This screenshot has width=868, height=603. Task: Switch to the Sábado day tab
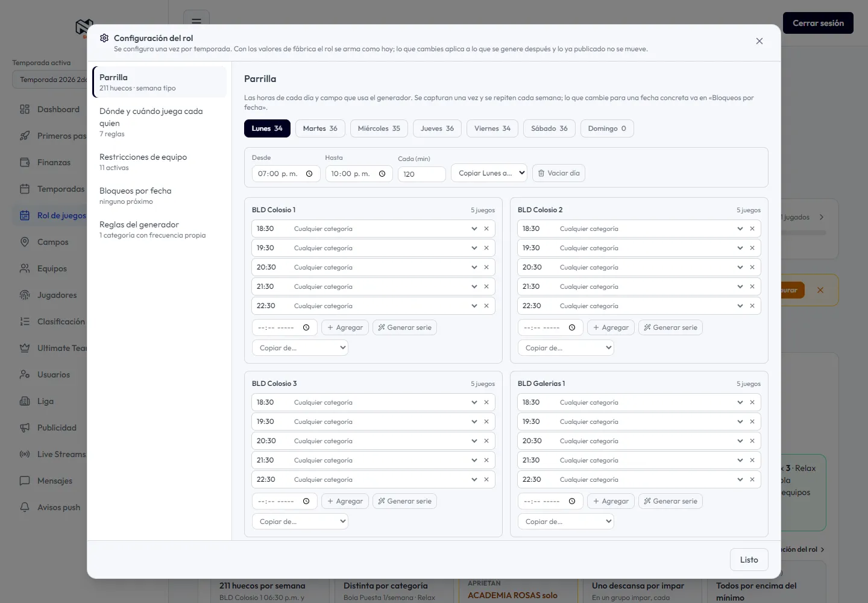click(x=549, y=128)
